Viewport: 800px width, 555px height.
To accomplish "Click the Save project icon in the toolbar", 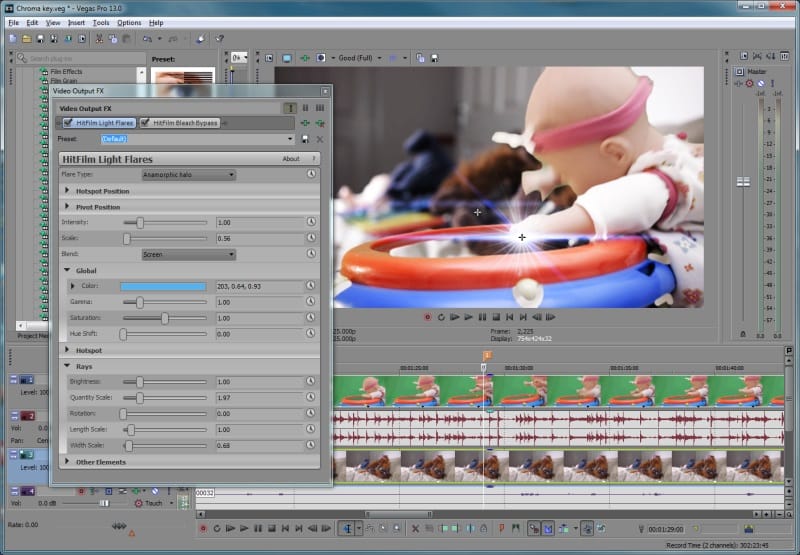I will click(40, 39).
